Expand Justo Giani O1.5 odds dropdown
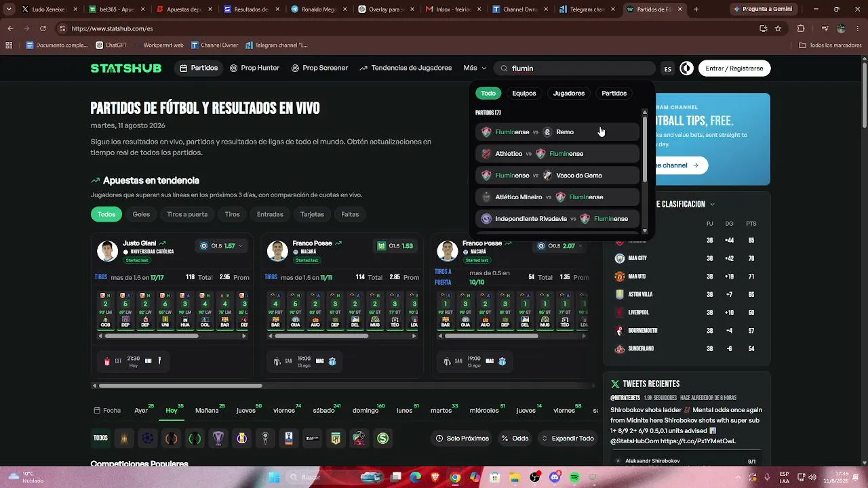Viewport: 868px width, 488px height. point(222,246)
